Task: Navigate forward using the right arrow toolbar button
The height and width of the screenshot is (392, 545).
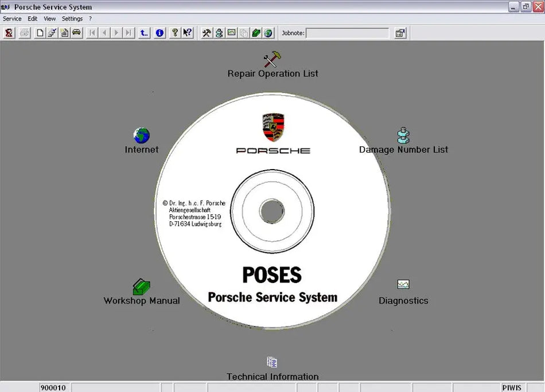Action: (115, 33)
